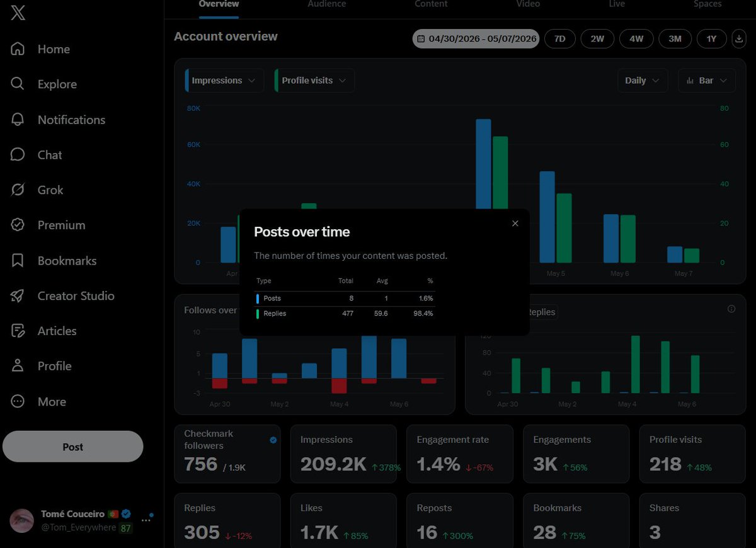The width and height of the screenshot is (756, 548).
Task: Click the blue May 5 impressions bar
Action: [547, 217]
